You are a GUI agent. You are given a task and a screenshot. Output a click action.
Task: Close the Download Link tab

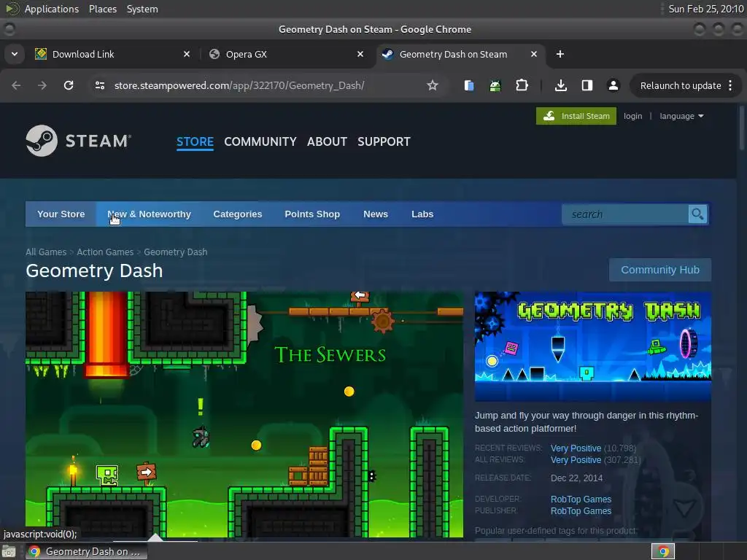click(187, 54)
